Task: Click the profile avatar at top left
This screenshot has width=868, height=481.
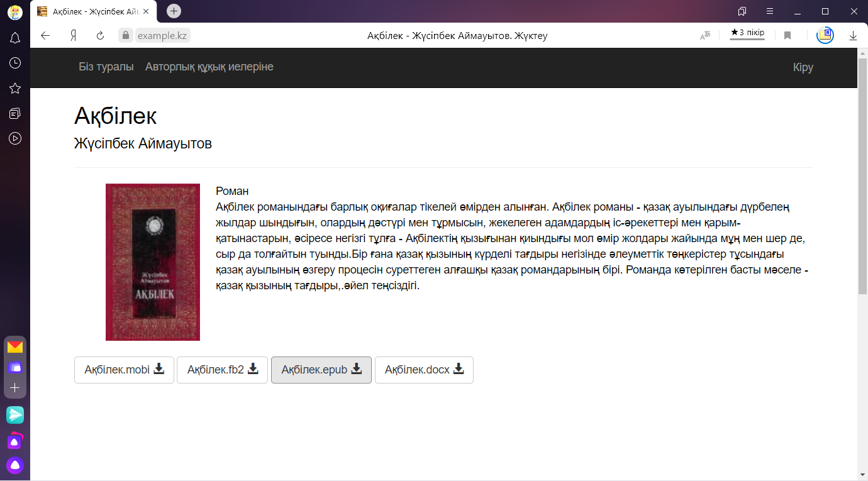Action: (15, 11)
